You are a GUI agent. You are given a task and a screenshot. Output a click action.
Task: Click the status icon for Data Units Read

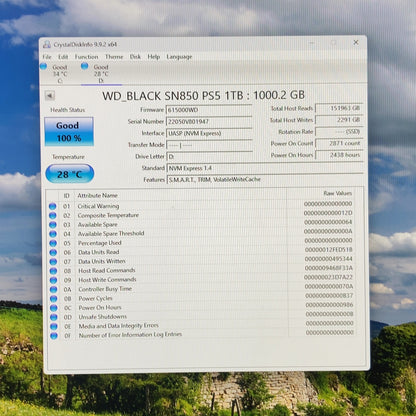[53, 252]
